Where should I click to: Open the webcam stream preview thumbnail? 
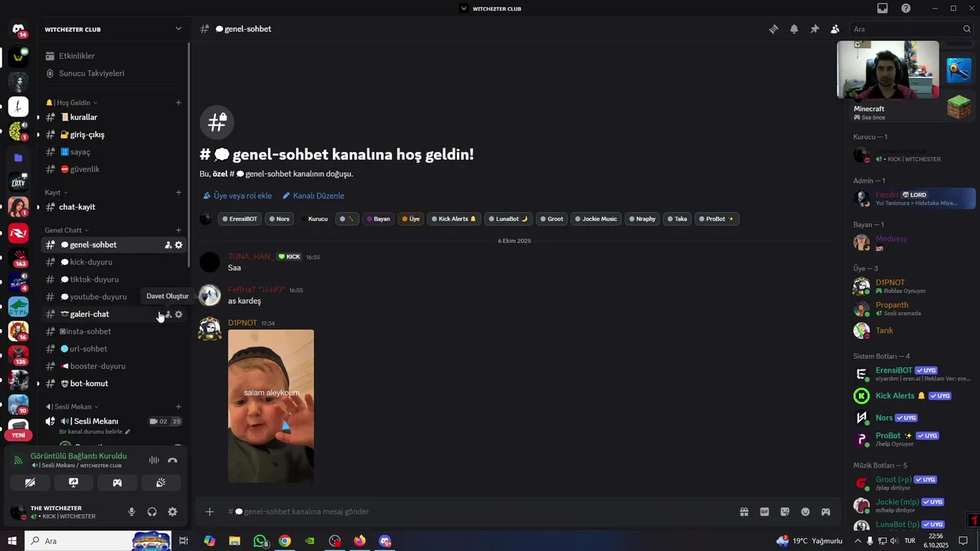pos(888,70)
